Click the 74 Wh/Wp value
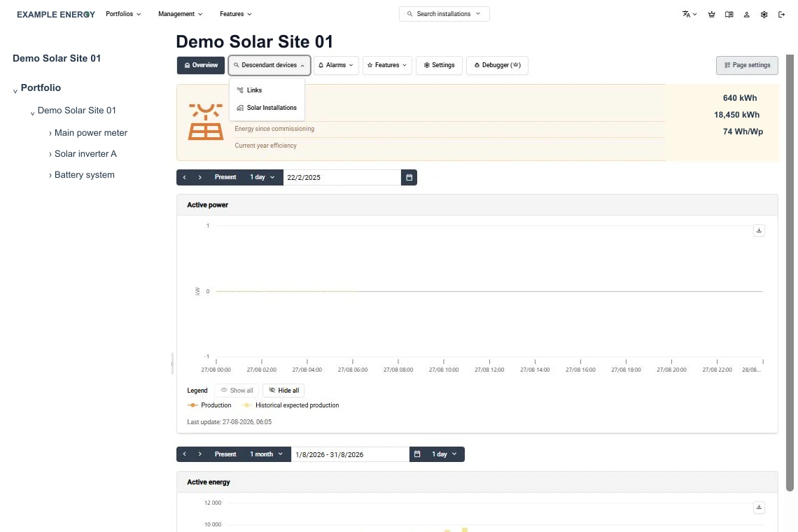 pyautogui.click(x=743, y=132)
